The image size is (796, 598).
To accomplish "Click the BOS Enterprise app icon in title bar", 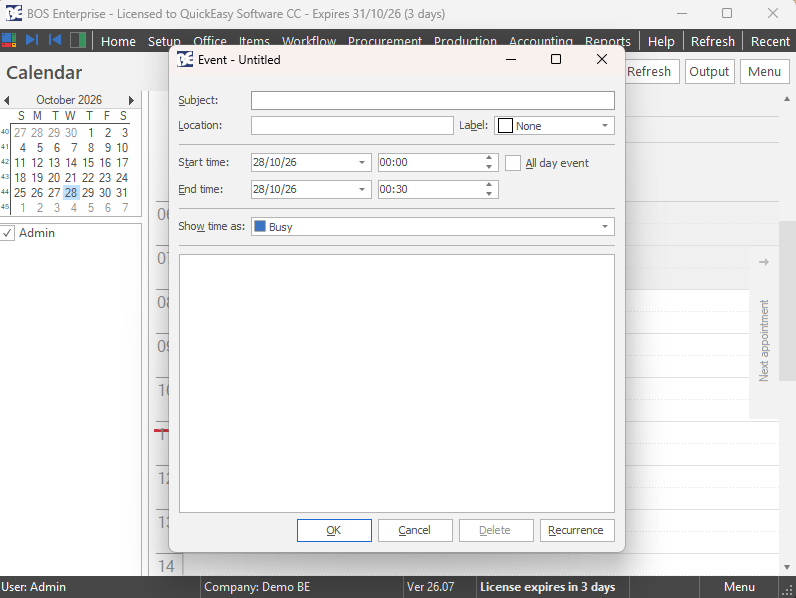I will (x=14, y=13).
